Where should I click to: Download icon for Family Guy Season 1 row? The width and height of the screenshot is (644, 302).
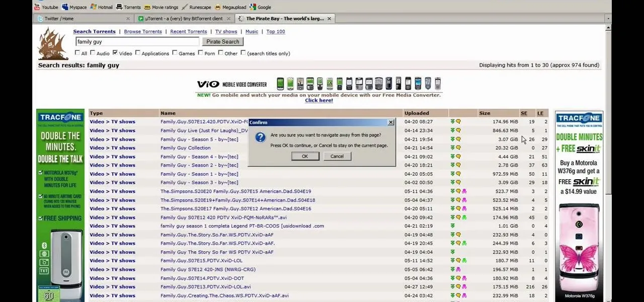[x=452, y=174]
